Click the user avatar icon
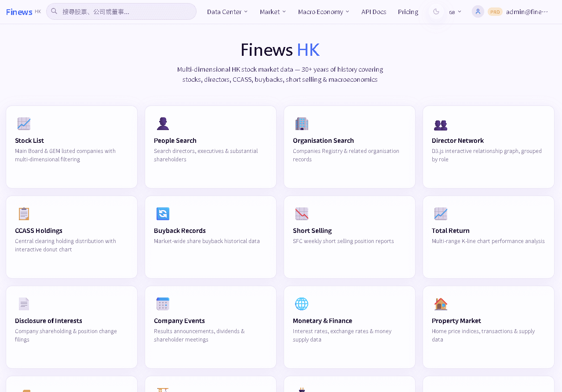The height and width of the screenshot is (392, 562). click(478, 12)
